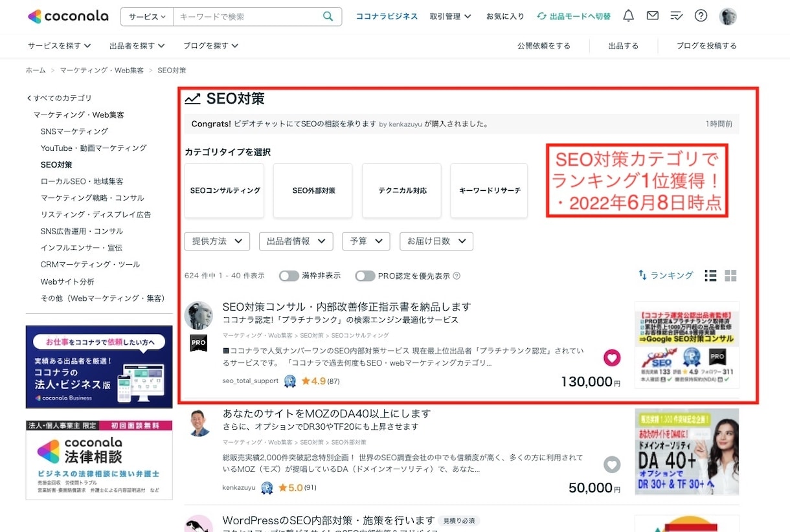Go back to すべてのカテゴリ
Image resolution: width=790 pixels, height=532 pixels.
[x=59, y=98]
